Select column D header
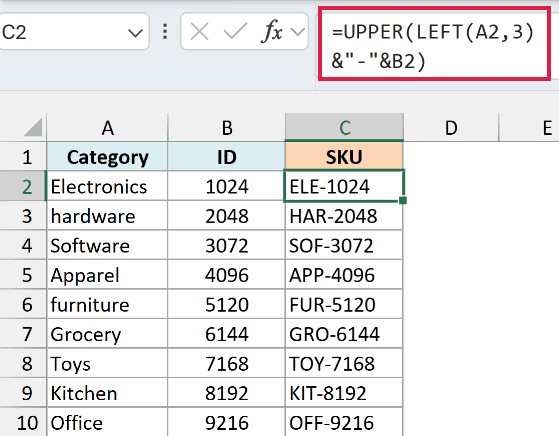 451,128
